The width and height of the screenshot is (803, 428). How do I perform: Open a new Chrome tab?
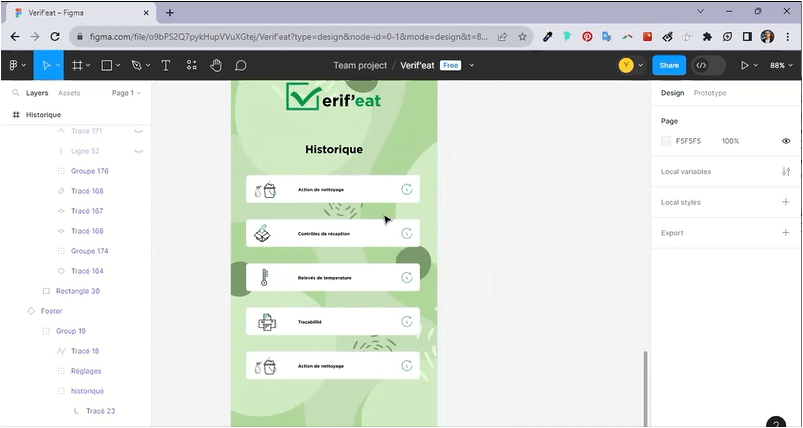170,13
